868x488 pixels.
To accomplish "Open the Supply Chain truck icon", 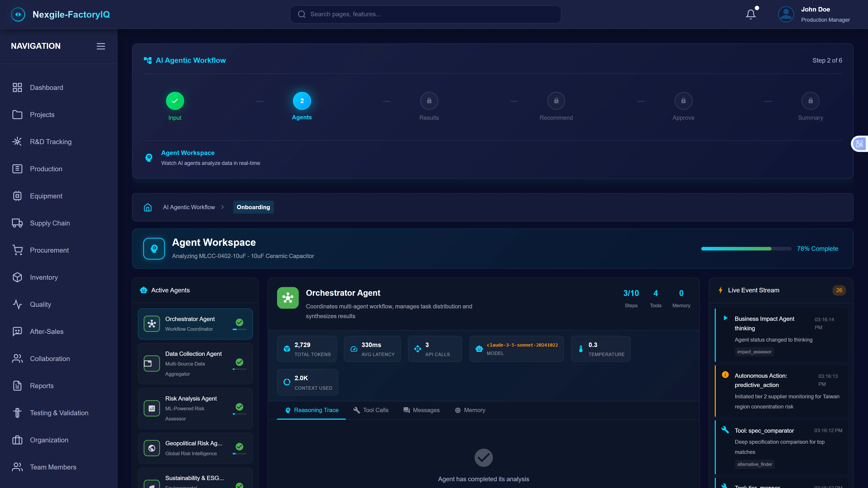I will (17, 223).
